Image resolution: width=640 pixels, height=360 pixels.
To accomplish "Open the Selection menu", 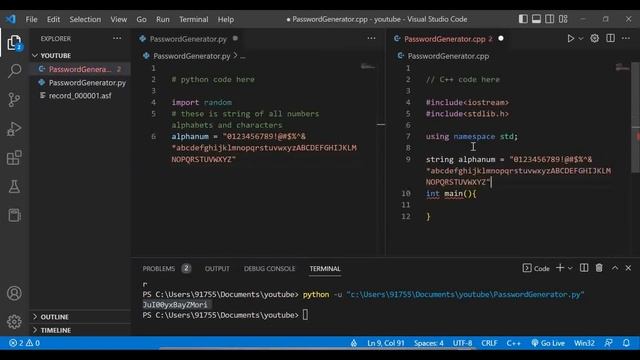I will pyautogui.click(x=85, y=19).
